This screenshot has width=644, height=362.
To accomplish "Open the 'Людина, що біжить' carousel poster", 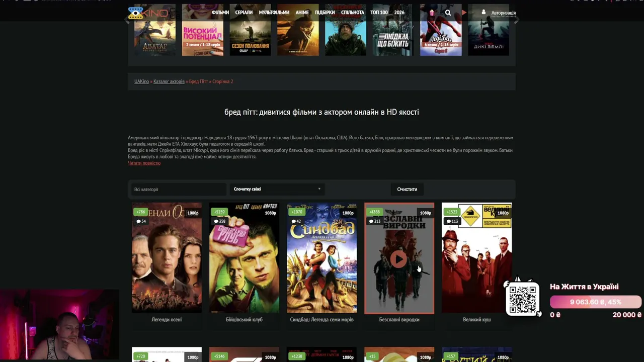I will click(x=393, y=30).
